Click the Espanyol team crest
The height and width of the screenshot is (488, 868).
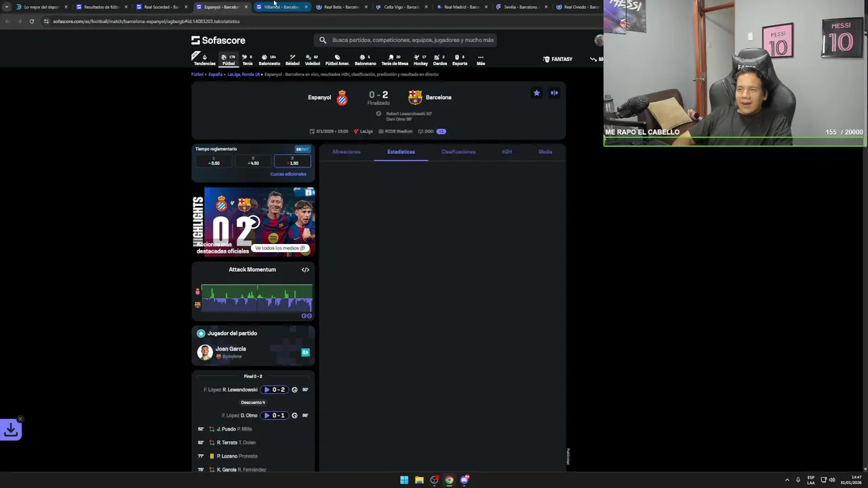342,98
